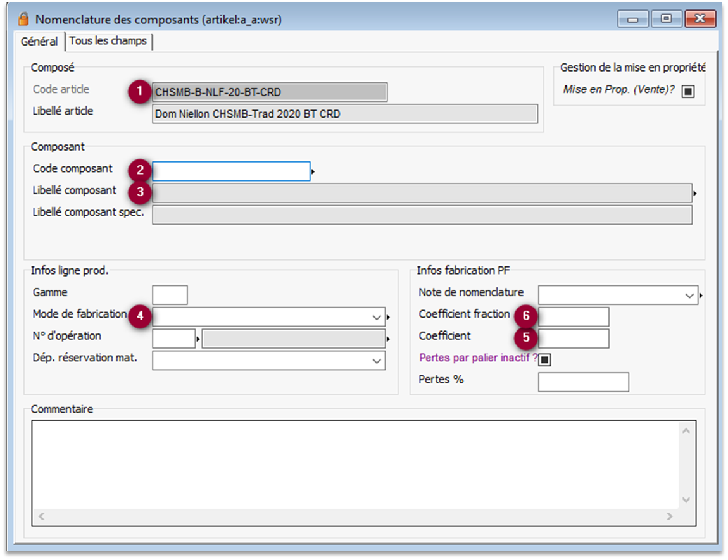728x560 pixels.
Task: Toggle Mise en Prop. (Vente) checkbox
Action: (689, 91)
